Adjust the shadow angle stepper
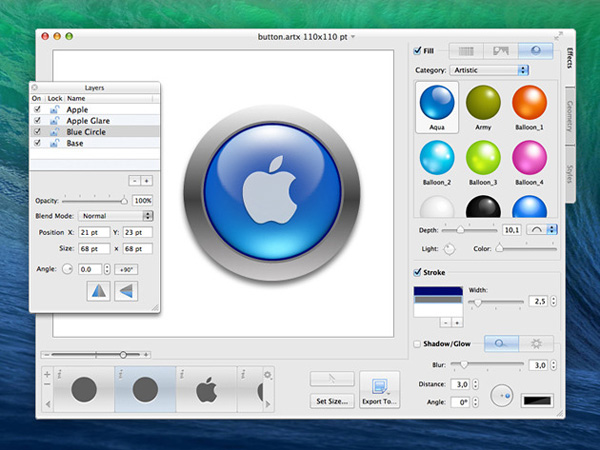 pos(475,402)
